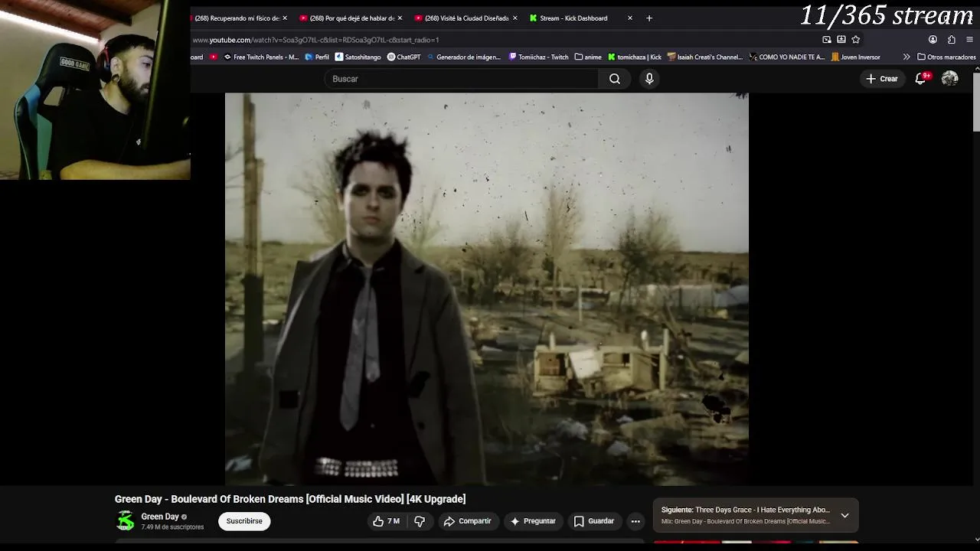Image resolution: width=980 pixels, height=551 pixels.
Task: Open the ChatGPT bookmark
Action: 403,57
